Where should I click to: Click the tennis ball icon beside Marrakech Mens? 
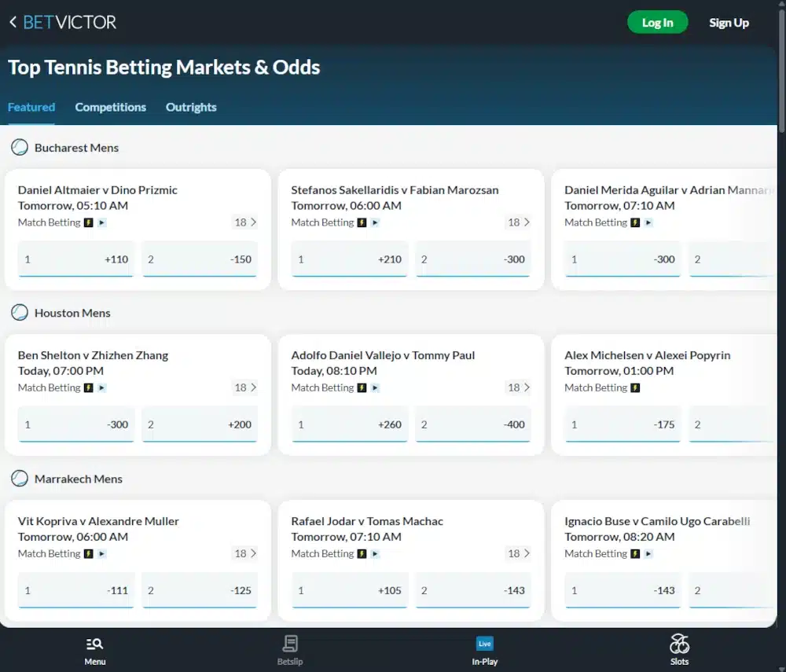click(x=19, y=478)
